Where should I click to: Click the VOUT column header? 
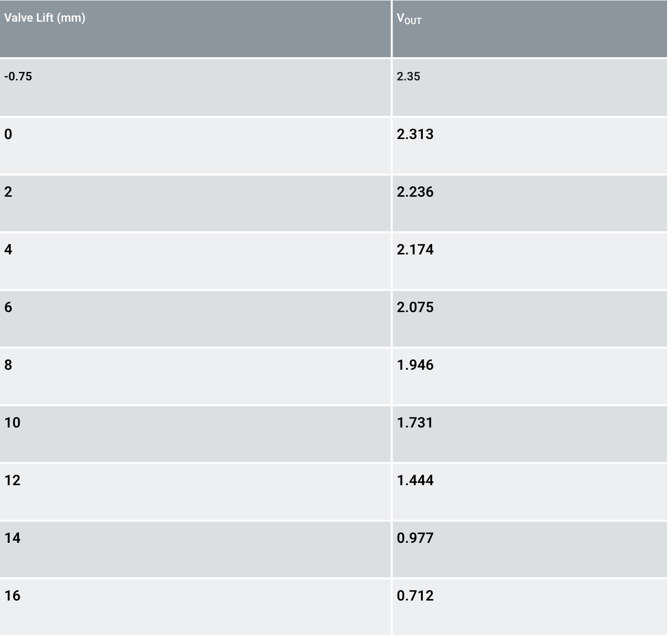409,19
